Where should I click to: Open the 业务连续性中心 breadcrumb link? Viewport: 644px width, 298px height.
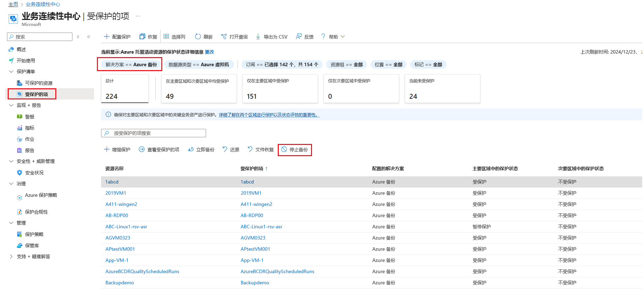(43, 4)
